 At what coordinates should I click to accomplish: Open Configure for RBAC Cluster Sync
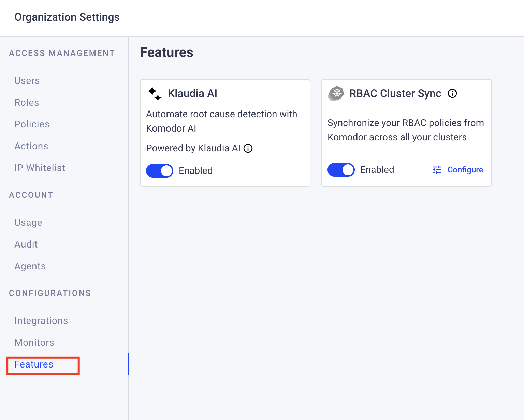point(458,170)
